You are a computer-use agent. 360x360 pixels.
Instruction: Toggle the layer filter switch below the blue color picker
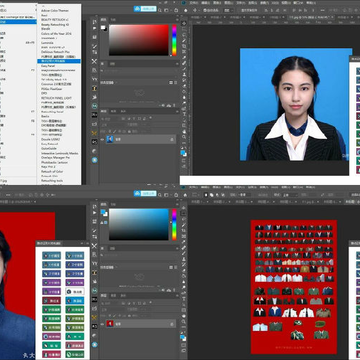[x=151, y=303]
